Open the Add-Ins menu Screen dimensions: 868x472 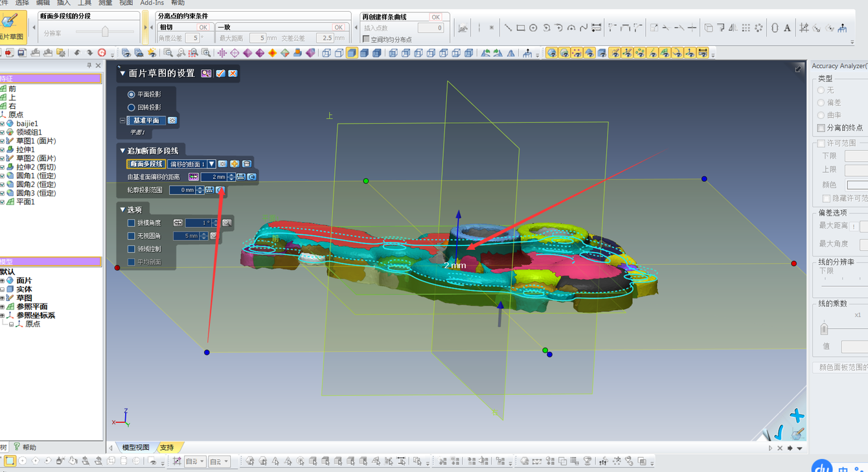pyautogui.click(x=152, y=3)
